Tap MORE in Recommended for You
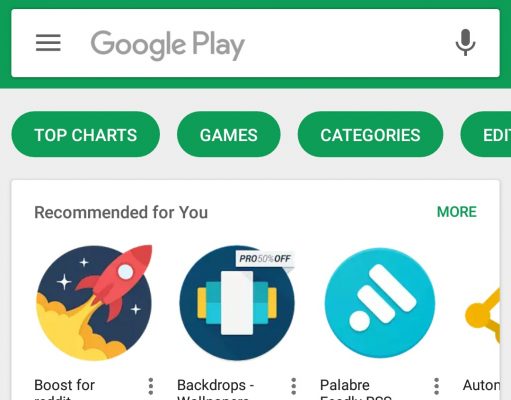511x400 pixels. (457, 212)
